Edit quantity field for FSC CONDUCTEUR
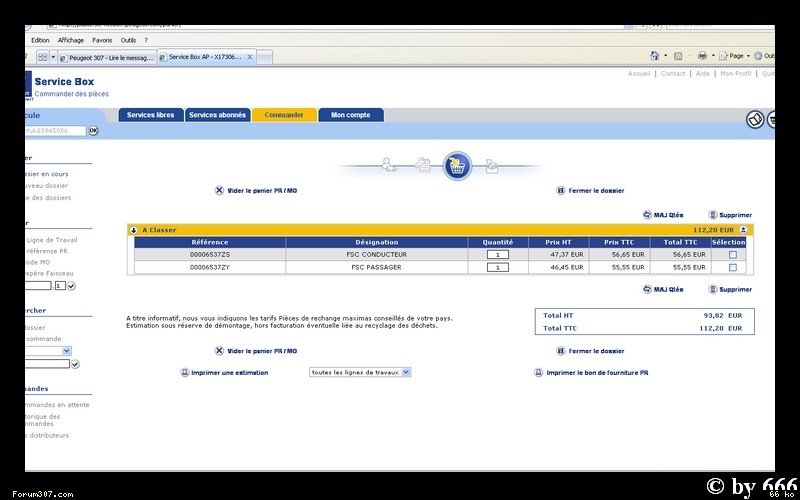The image size is (800, 500). point(497,255)
